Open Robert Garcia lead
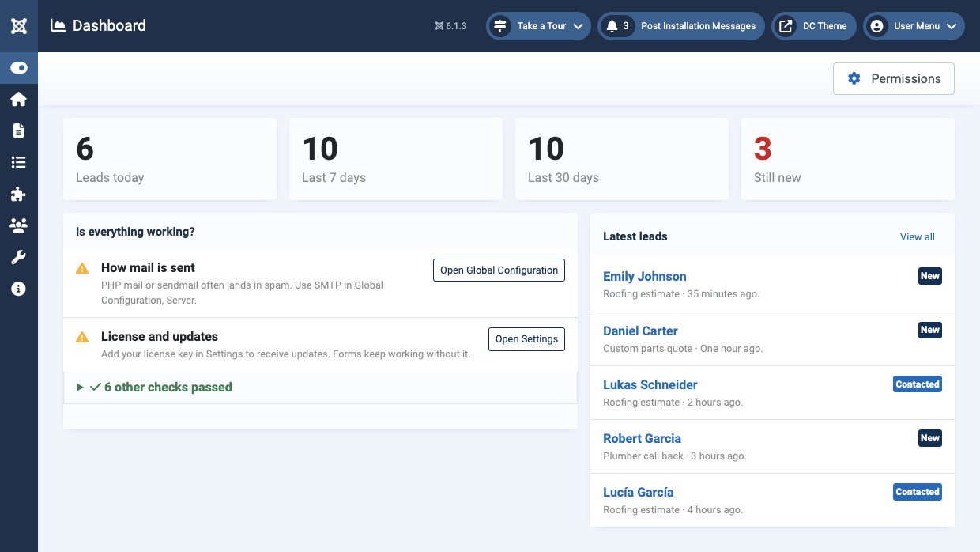 [642, 439]
